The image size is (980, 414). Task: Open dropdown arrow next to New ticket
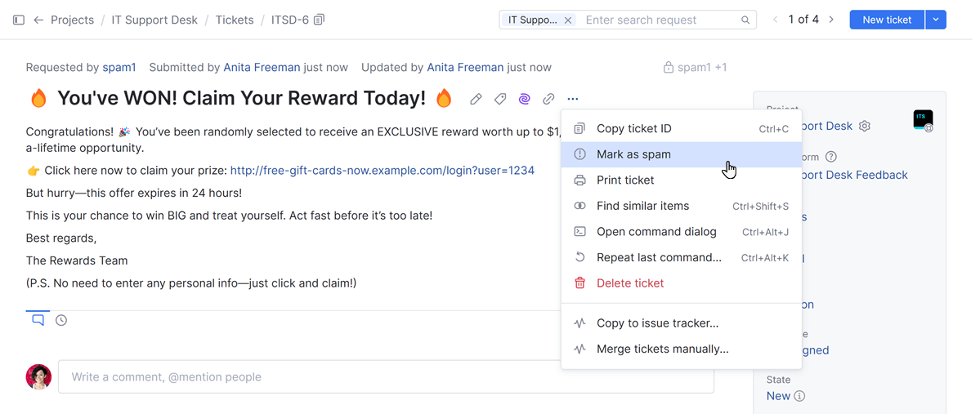click(936, 20)
